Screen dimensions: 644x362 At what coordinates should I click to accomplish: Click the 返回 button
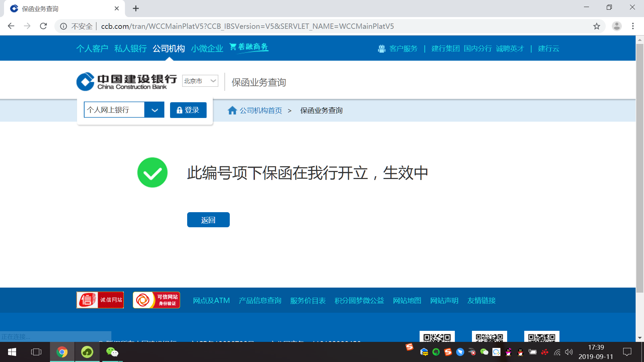tap(208, 220)
